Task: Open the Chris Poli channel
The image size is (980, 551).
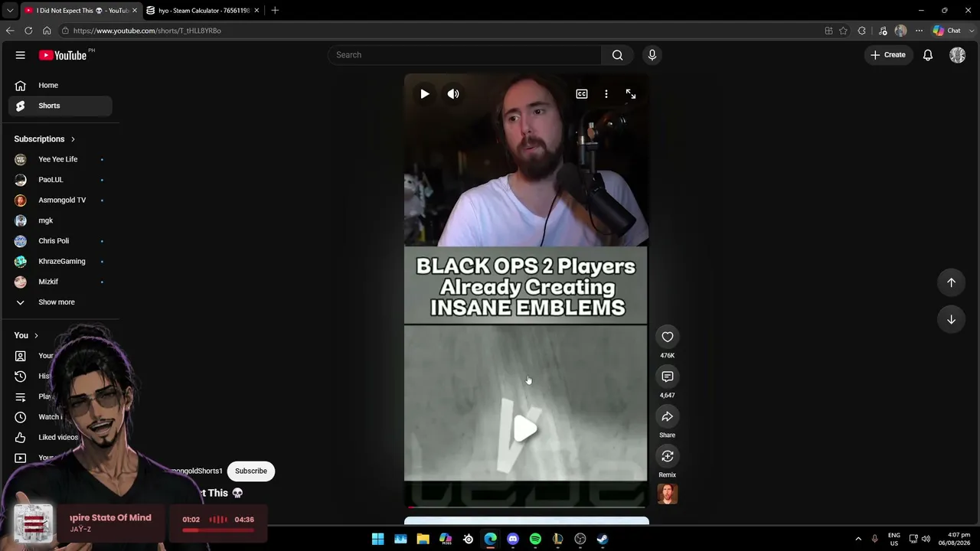Action: pos(60,241)
